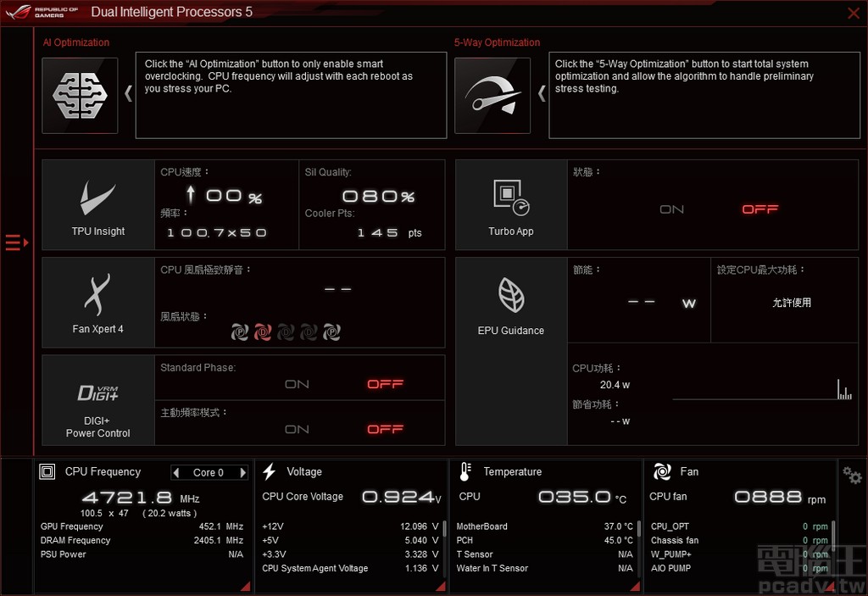Click the Chassis fan row
The width and height of the screenshot is (868, 596).
tap(739, 541)
